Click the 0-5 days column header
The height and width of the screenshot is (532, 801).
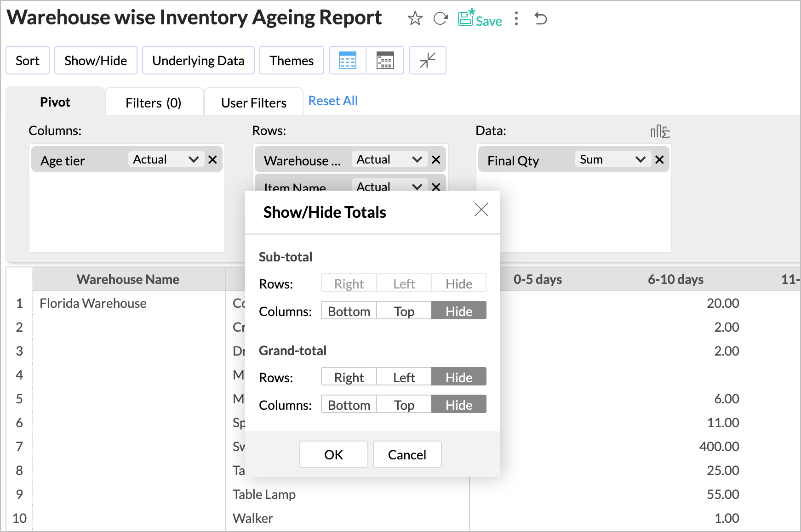coord(538,279)
